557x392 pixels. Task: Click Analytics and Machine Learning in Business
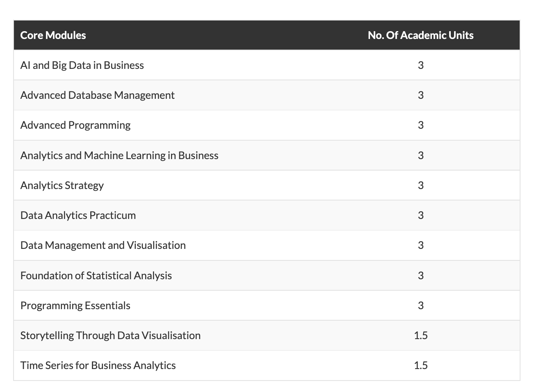(119, 155)
